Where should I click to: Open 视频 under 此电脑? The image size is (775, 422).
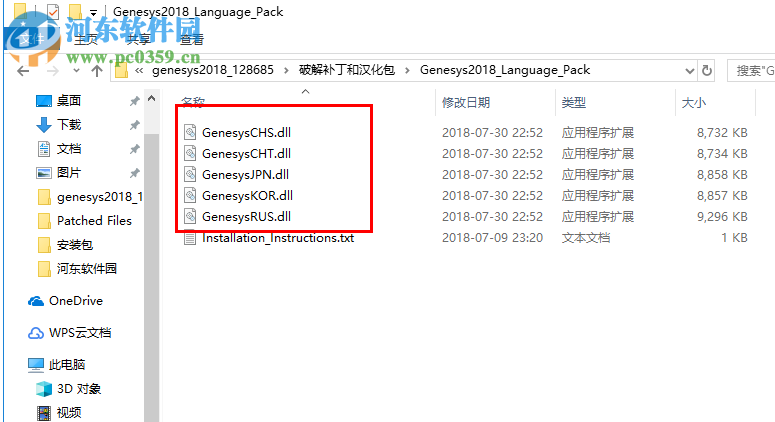coord(68,413)
